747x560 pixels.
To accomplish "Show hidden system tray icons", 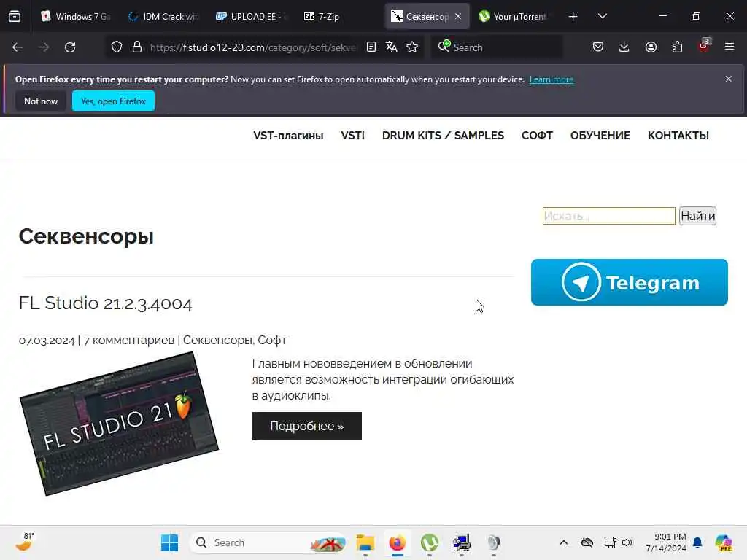I will (564, 542).
